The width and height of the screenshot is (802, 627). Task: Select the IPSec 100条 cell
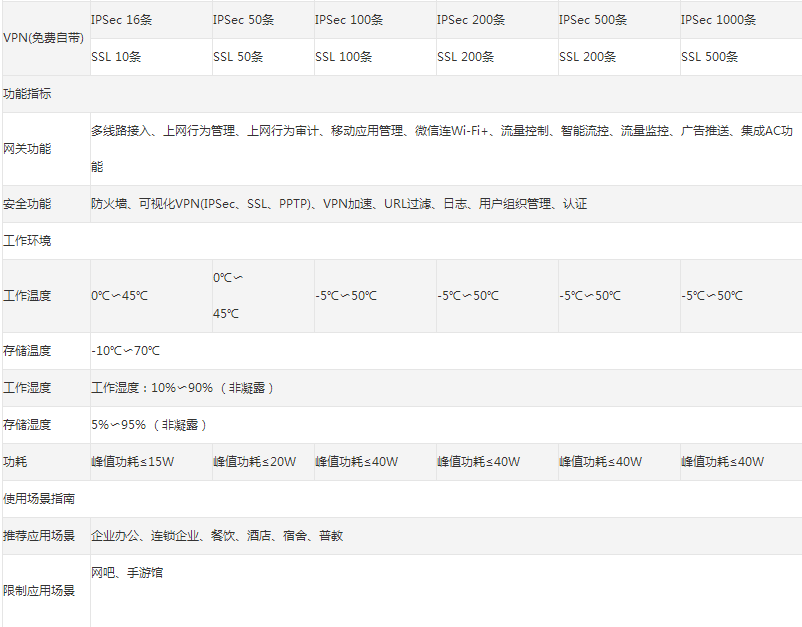pyautogui.click(x=349, y=20)
